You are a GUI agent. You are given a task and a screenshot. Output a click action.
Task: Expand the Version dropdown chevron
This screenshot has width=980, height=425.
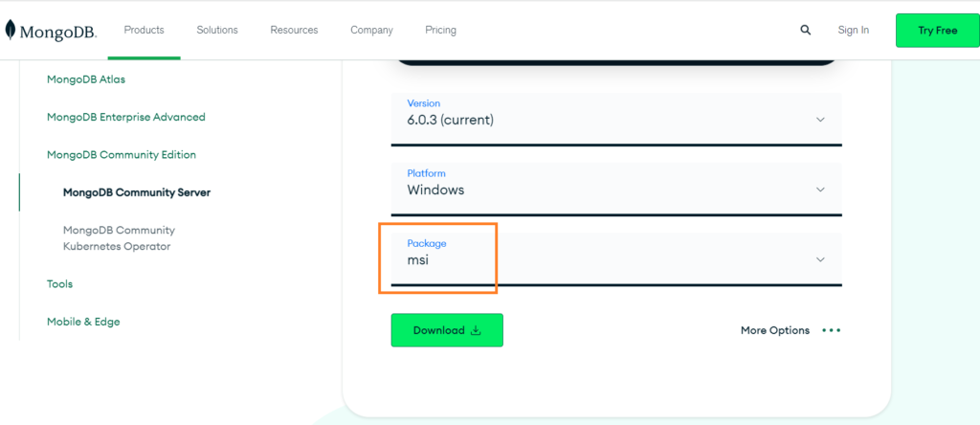820,120
